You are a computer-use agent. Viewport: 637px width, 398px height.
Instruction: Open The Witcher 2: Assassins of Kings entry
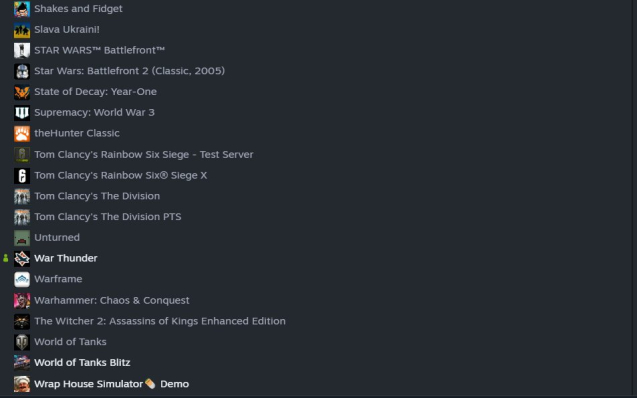point(160,321)
